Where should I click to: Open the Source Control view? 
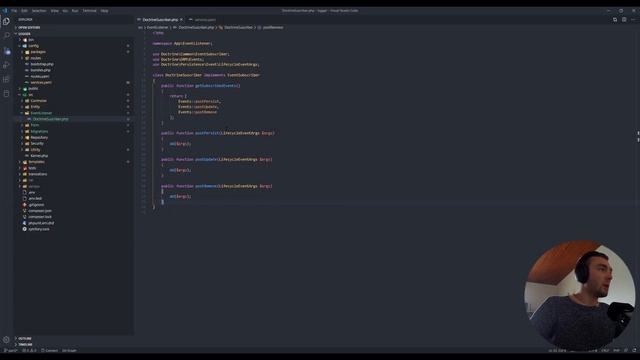point(6,51)
